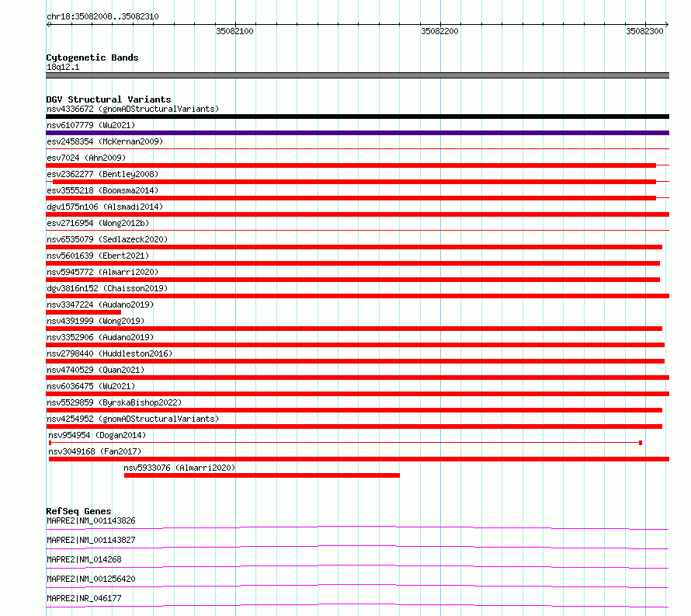Click the red bar of nsv4254952
Screen dimensions: 691x616
pyautogui.click(x=354, y=426)
